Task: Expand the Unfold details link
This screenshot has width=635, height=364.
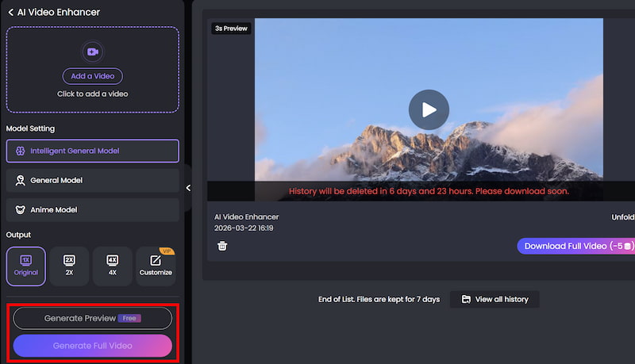Action: point(622,216)
